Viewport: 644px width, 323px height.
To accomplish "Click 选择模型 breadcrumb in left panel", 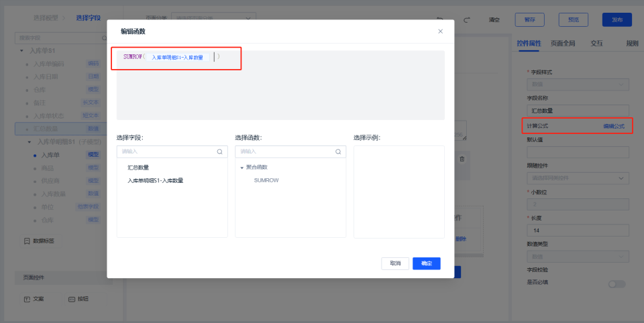I will coord(46,17).
